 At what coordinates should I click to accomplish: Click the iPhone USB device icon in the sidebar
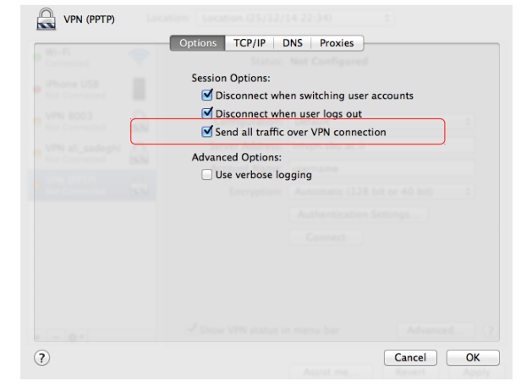139,89
